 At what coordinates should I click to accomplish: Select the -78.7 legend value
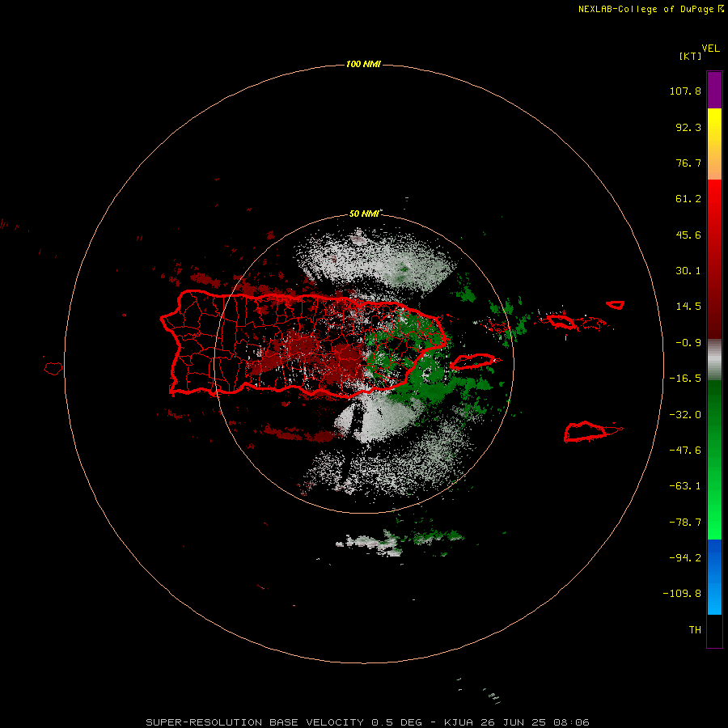(x=685, y=523)
